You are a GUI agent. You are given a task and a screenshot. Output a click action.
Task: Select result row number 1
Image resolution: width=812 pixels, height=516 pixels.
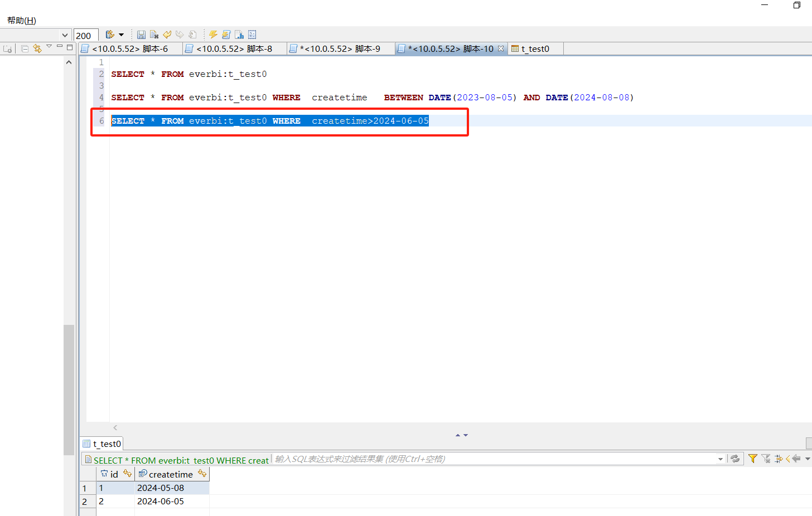tap(88, 488)
